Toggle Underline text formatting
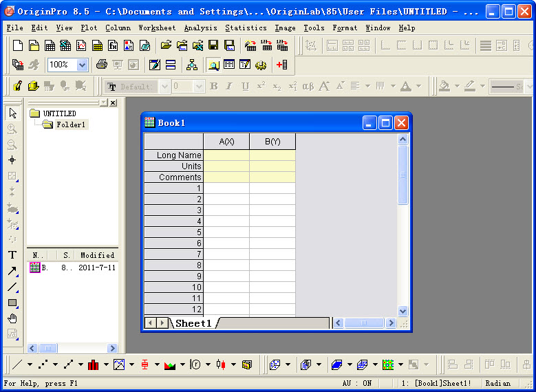 [x=246, y=87]
